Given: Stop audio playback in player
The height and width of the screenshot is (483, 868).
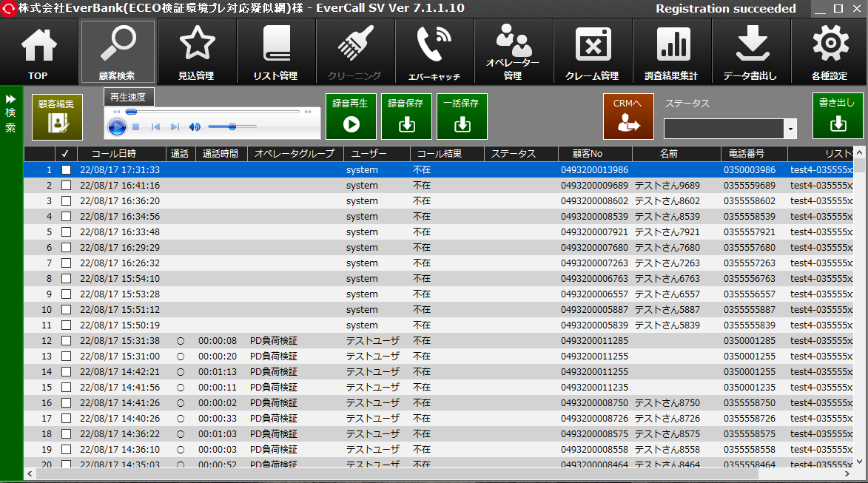Looking at the screenshot, I should 136,126.
